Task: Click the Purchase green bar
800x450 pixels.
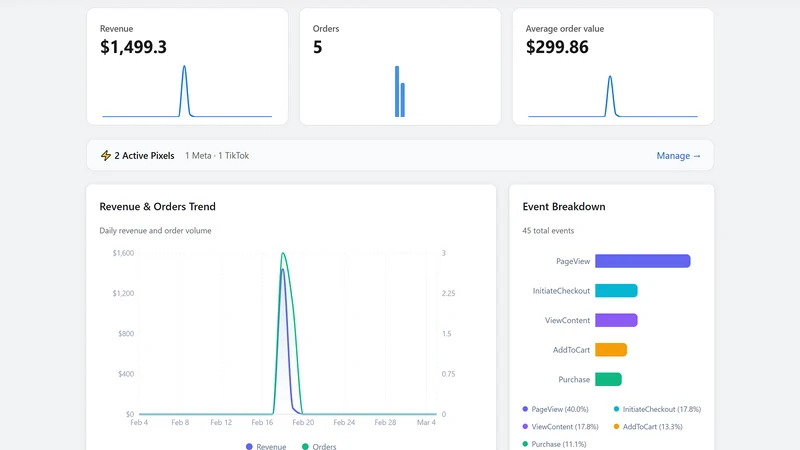Action: click(608, 380)
